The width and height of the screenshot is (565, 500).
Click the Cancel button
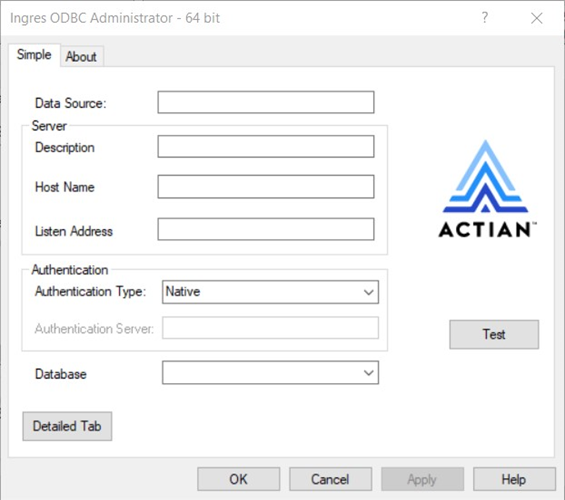click(330, 479)
